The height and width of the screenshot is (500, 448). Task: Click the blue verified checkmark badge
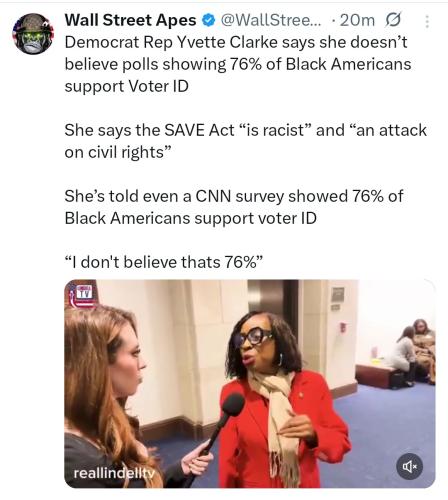coord(209,21)
